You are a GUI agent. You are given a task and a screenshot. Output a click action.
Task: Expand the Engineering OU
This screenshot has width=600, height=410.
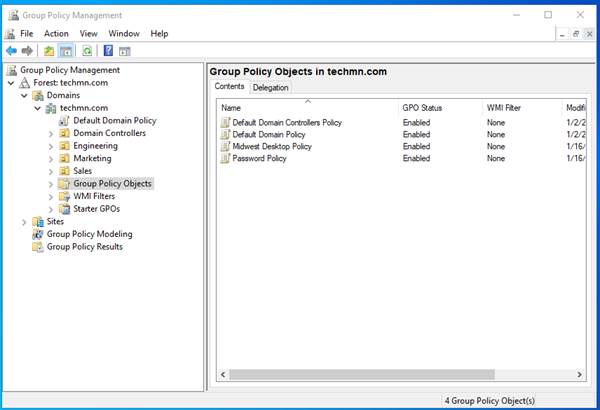click(x=51, y=147)
